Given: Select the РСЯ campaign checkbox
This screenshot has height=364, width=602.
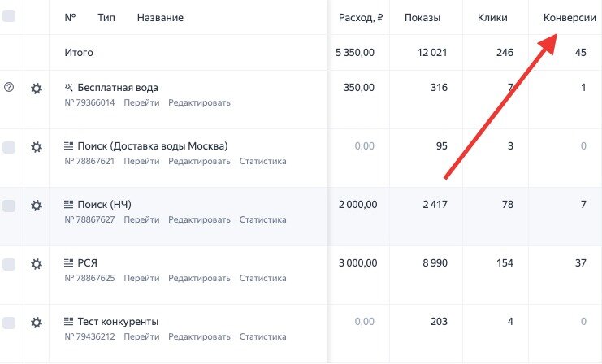Looking at the screenshot, I should click(9, 265).
